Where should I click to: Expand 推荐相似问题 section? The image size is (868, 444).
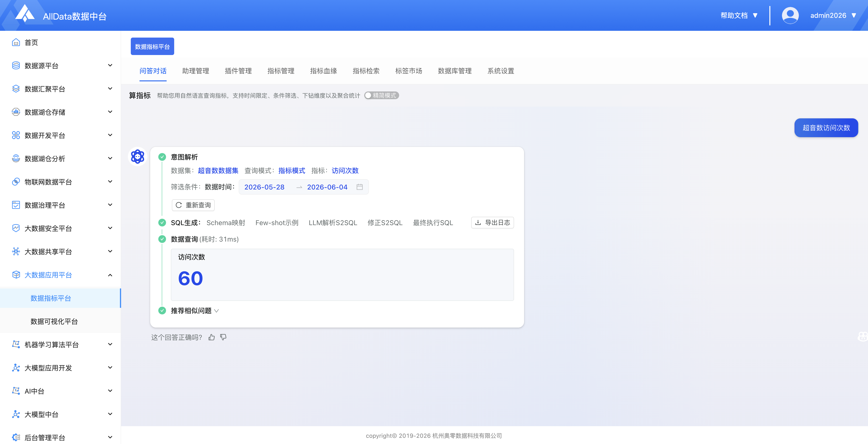(195, 311)
